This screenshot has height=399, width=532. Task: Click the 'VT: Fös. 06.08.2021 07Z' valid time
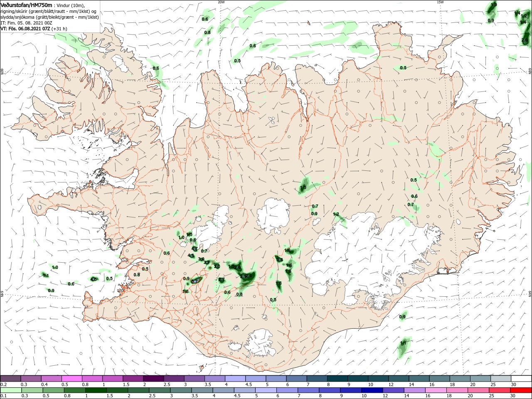point(25,29)
